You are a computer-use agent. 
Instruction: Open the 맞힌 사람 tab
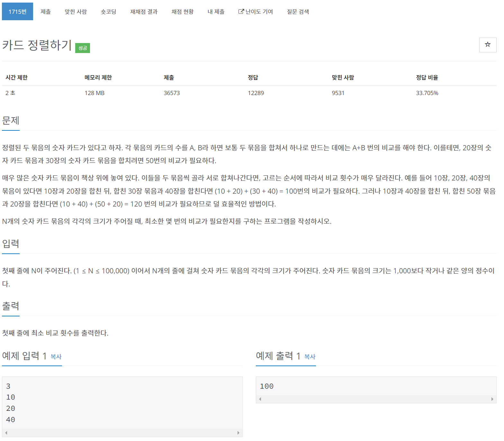click(x=76, y=12)
